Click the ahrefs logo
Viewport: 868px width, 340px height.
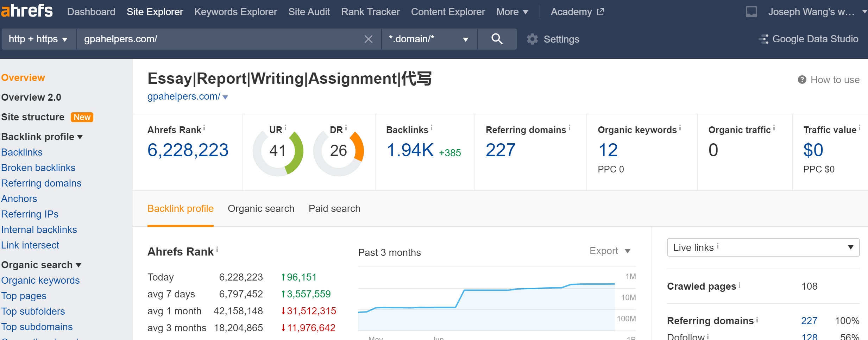[x=27, y=11]
